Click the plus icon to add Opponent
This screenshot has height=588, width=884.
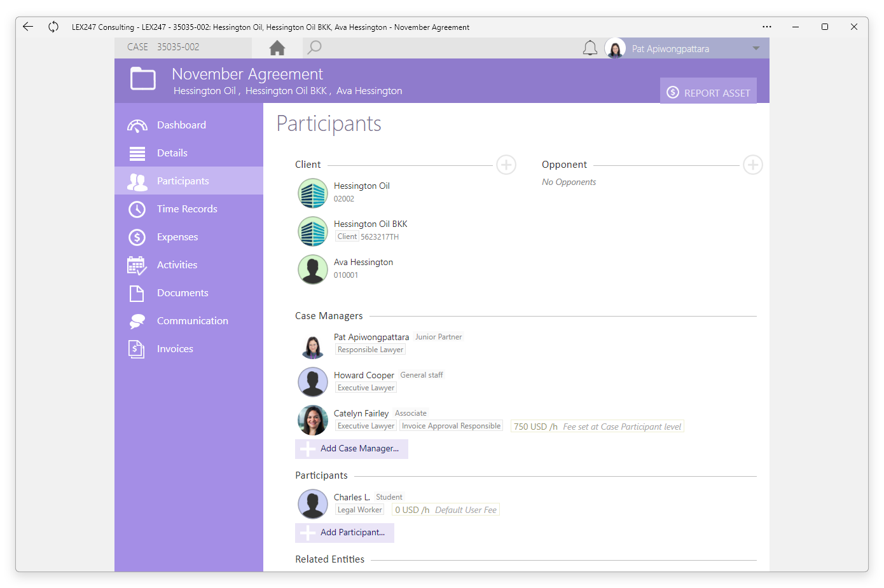tap(753, 165)
